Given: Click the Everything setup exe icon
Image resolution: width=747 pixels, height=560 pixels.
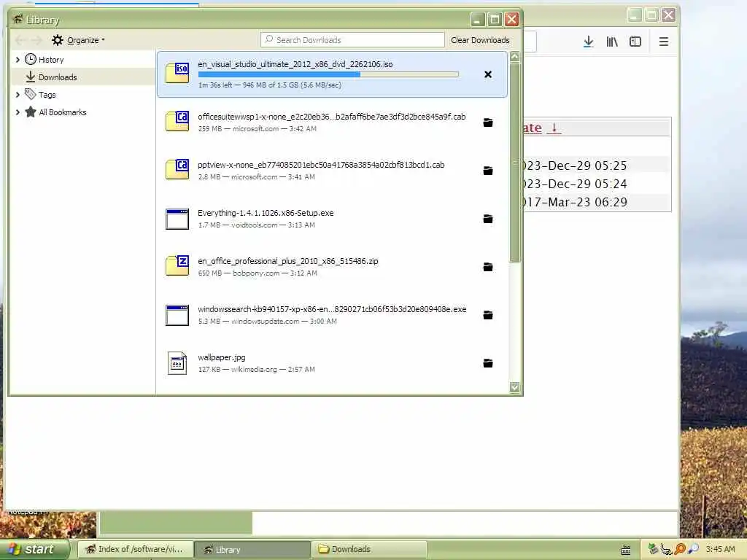Looking at the screenshot, I should [x=177, y=219].
